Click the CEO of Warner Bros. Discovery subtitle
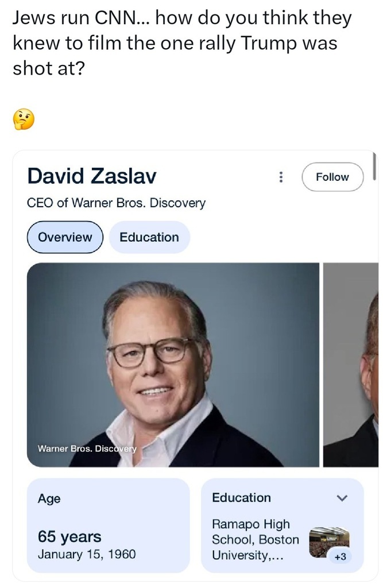 [x=116, y=203]
